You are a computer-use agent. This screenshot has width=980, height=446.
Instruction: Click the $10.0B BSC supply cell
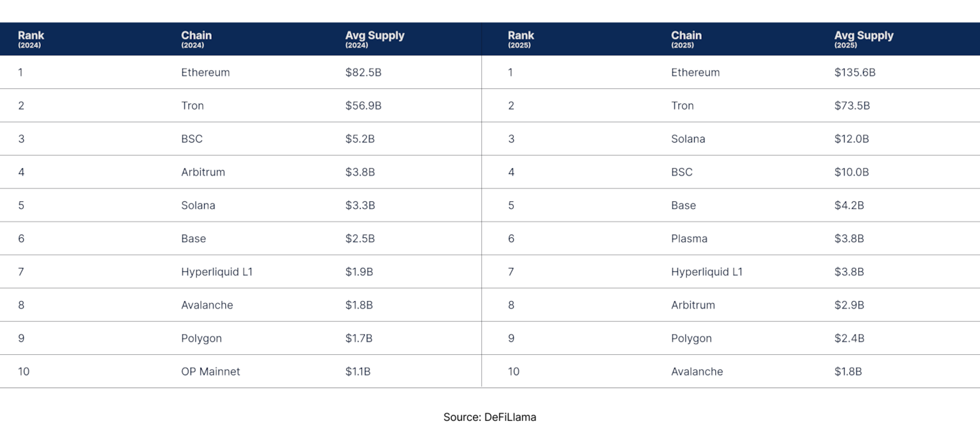click(851, 173)
